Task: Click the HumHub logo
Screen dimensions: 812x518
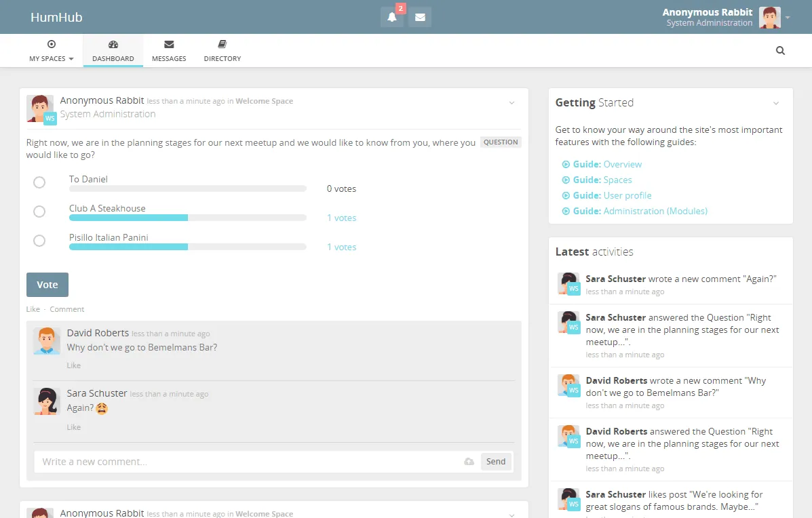Action: pos(56,17)
